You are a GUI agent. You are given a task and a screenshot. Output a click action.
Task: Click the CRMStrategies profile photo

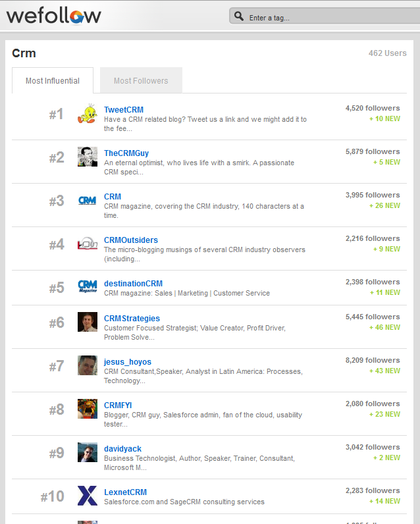click(x=88, y=322)
